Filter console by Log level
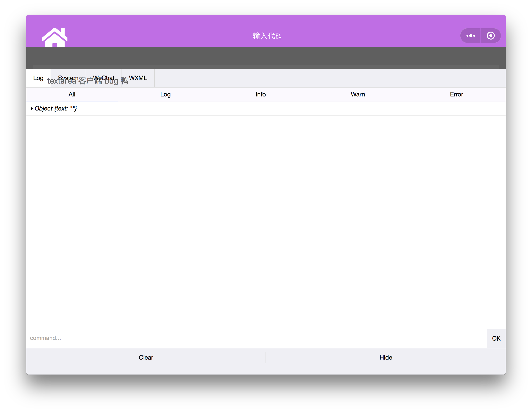The height and width of the screenshot is (412, 532). coord(165,95)
